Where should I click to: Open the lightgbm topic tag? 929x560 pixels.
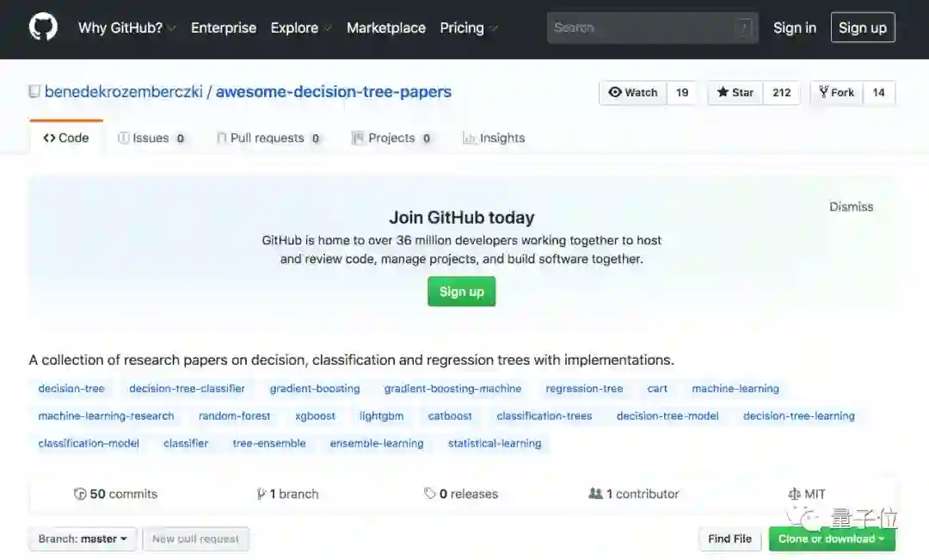(x=381, y=416)
